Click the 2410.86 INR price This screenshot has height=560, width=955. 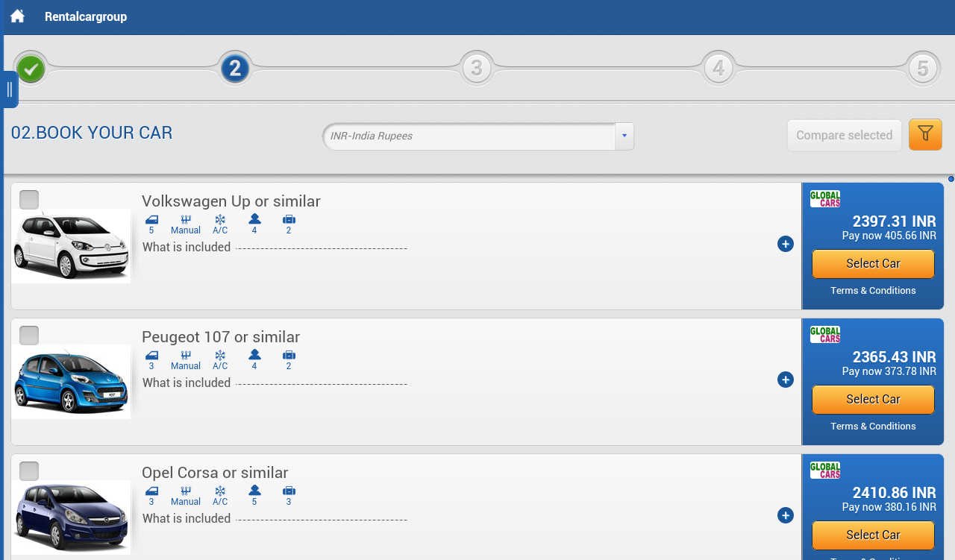(895, 493)
